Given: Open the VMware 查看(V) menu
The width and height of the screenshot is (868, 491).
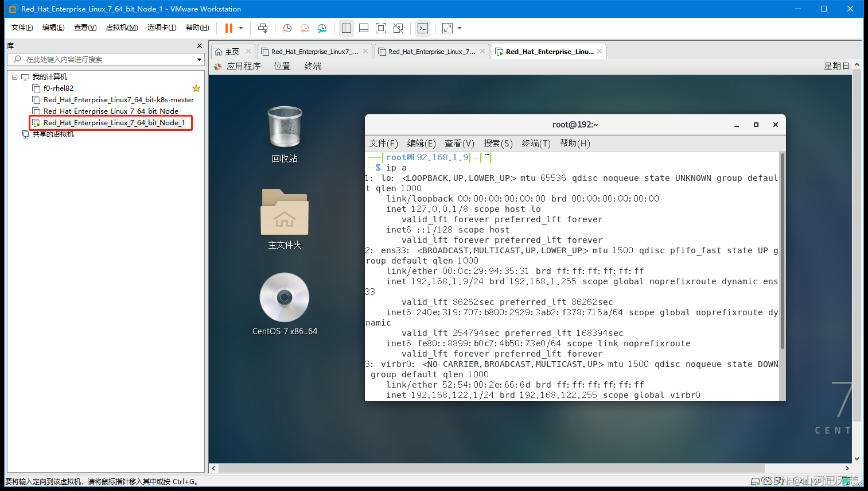Looking at the screenshot, I should (x=85, y=28).
